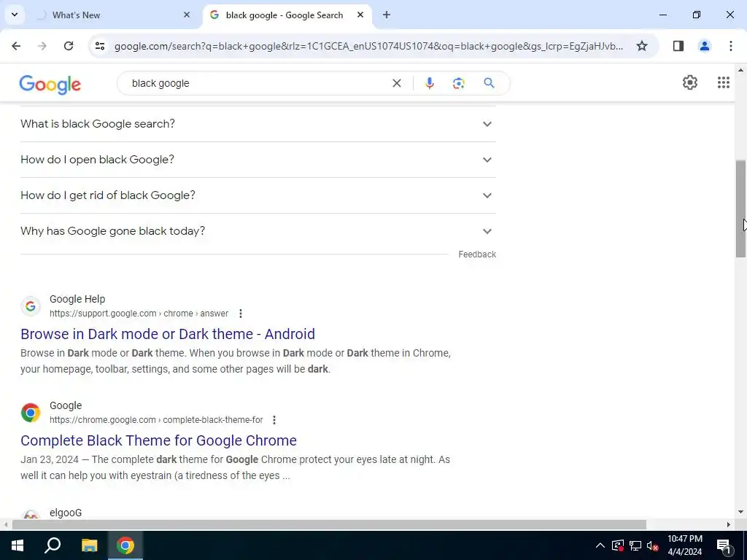
Task: Reload the current page
Action: [69, 46]
